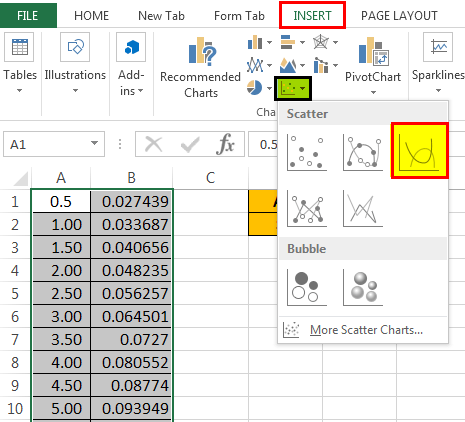Click the formula bar showing 0.5
Viewport: 465px width, 422px height.
click(263, 145)
